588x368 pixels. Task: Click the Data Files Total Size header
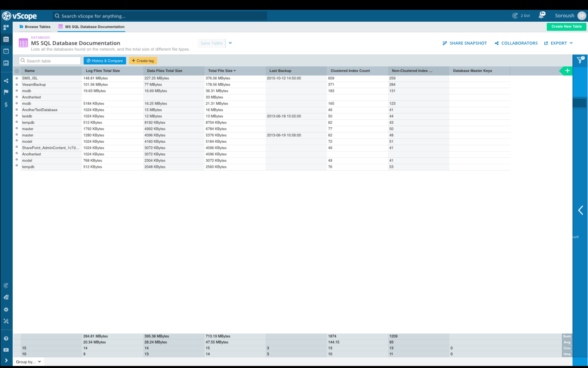pyautogui.click(x=165, y=71)
